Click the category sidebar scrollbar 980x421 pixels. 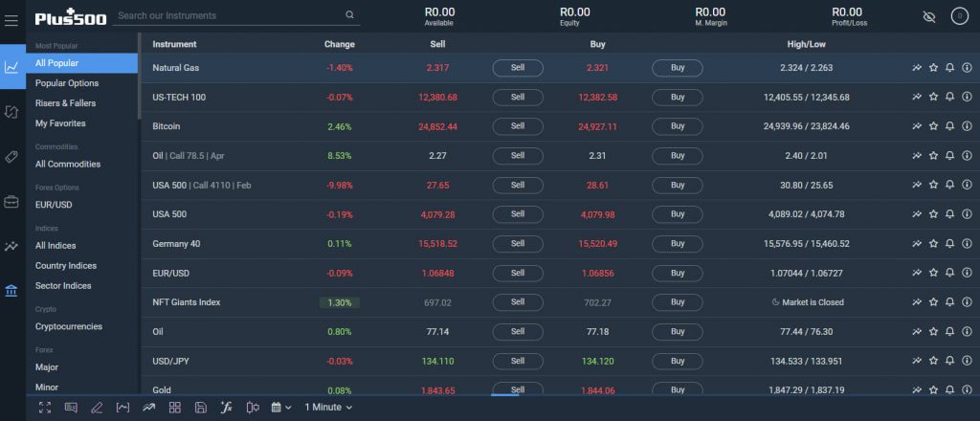(x=139, y=77)
